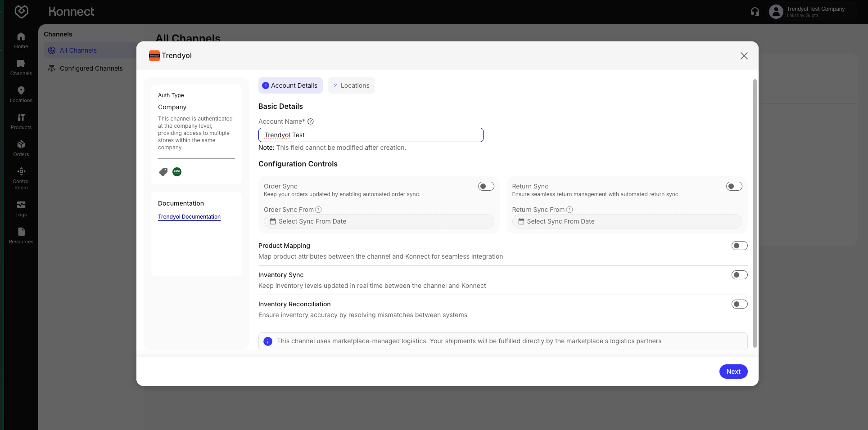Open Orders from the sidebar
868x430 pixels.
(x=21, y=148)
